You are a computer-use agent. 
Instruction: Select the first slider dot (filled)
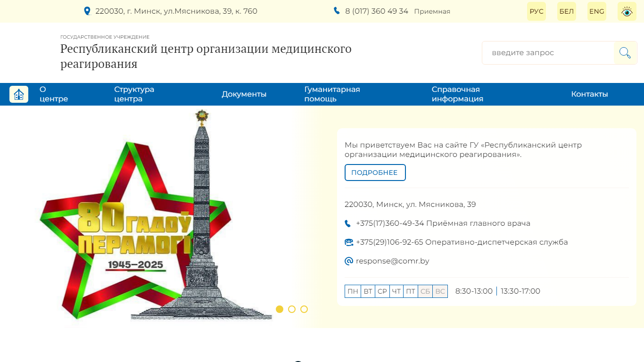tap(280, 309)
